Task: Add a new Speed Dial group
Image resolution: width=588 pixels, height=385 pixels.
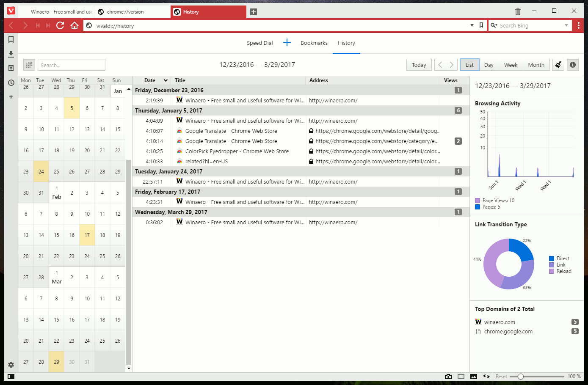Action: 287,42
